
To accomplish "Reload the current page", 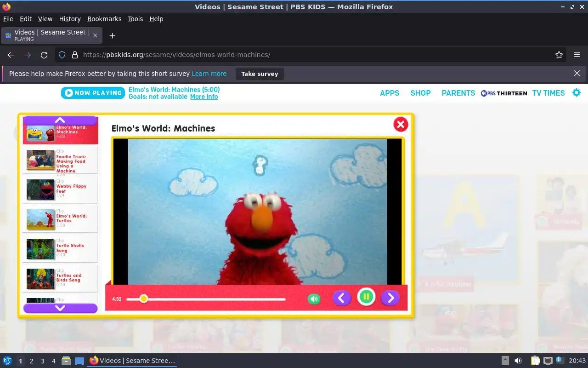I will 44,55.
